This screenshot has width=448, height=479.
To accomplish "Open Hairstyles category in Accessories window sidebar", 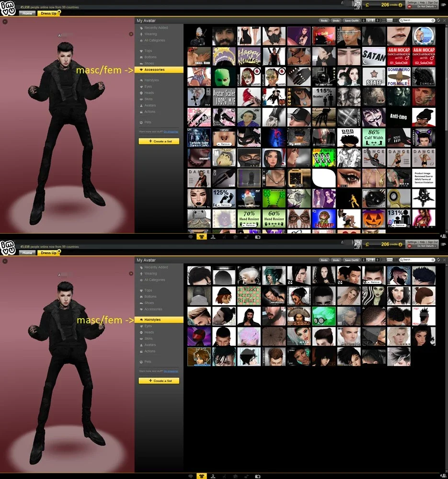I will (151, 80).
